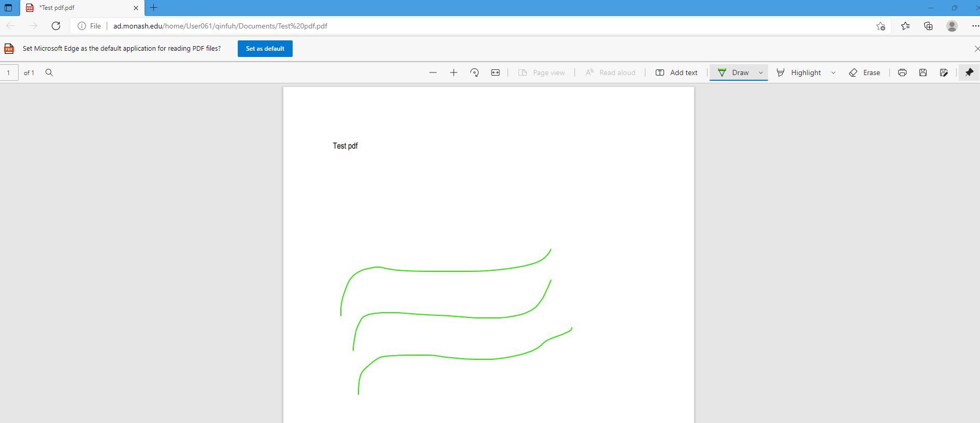Activate the Draw pen tool

[733, 72]
